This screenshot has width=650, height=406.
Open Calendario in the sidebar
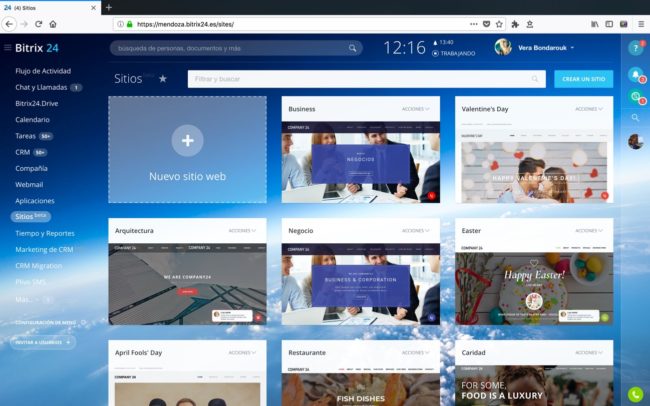coord(32,119)
